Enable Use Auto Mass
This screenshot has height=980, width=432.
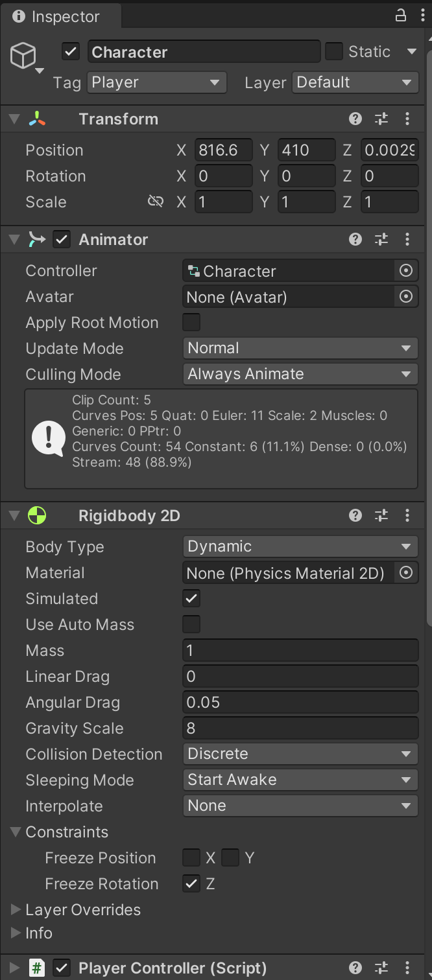point(191,624)
